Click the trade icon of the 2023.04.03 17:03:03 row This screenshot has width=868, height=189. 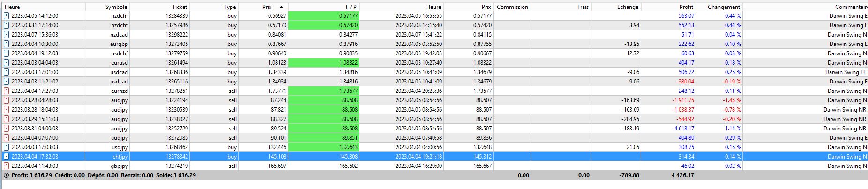pyautogui.click(x=7, y=147)
